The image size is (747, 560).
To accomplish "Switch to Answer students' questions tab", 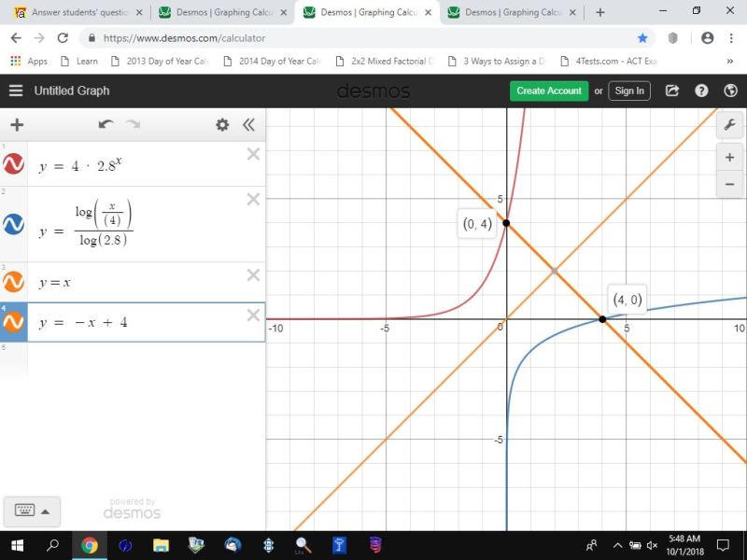I will (79, 12).
